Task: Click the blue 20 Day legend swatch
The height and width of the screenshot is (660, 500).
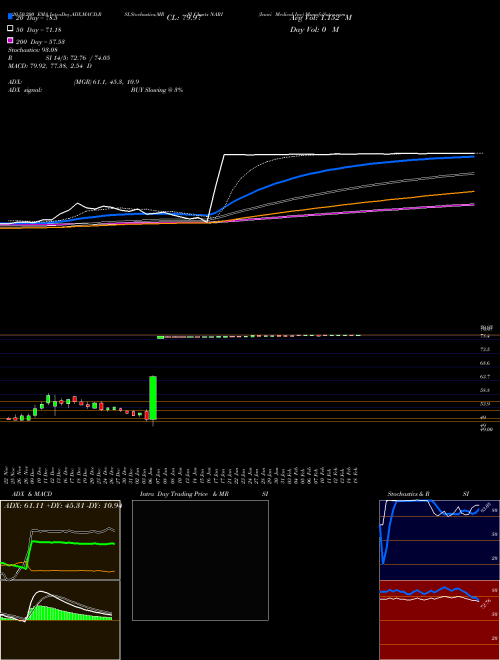Action: 11,16
